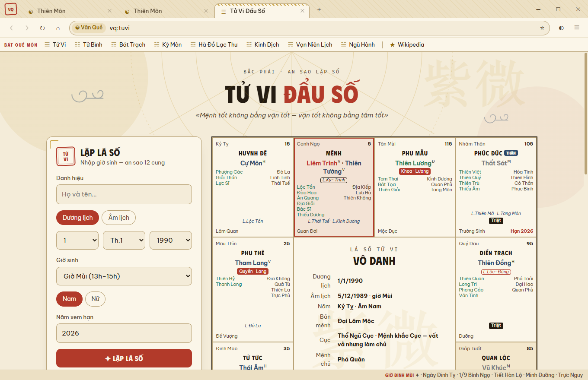Open the browser hamburger menu
The image size is (588, 380).
(x=577, y=28)
